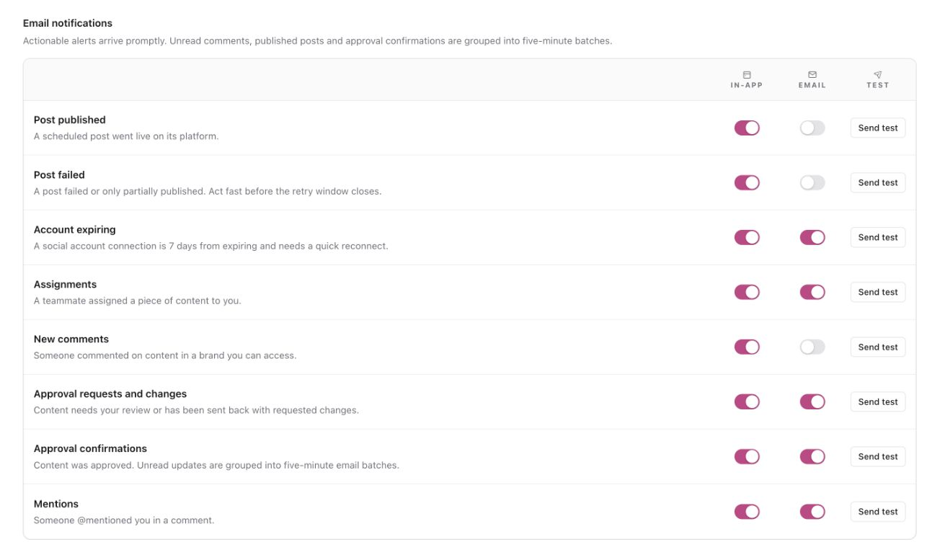The width and height of the screenshot is (940, 560).
Task: Click the Assignments row title
Action: point(65,284)
